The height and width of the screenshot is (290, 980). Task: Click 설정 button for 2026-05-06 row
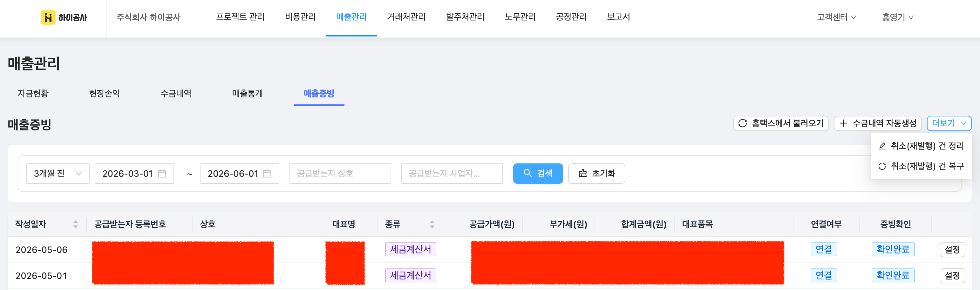952,250
